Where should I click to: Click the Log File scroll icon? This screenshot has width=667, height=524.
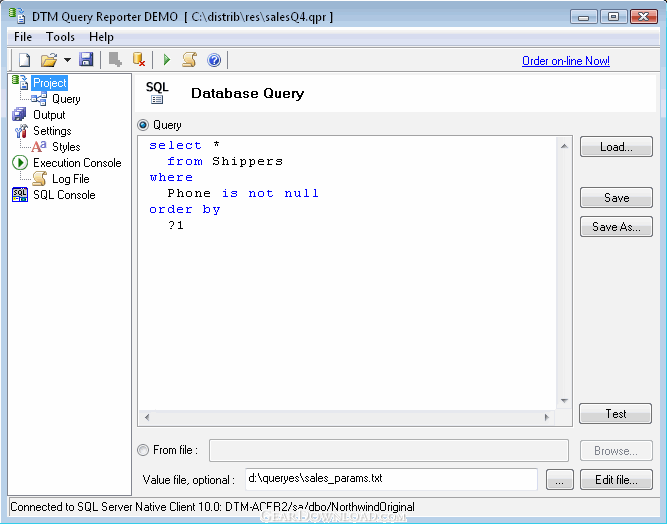click(39, 179)
